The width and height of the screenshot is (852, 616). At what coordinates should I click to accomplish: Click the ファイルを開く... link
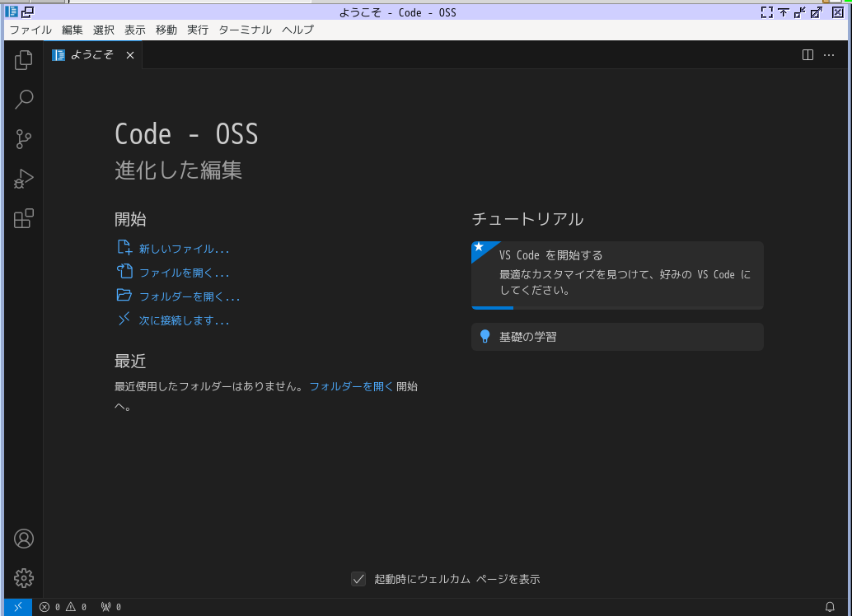[184, 273]
